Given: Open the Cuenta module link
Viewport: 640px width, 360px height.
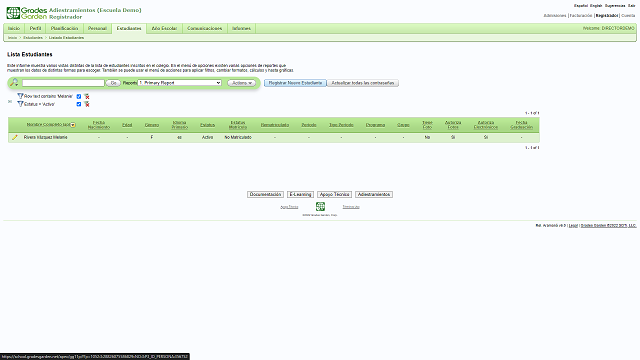Looking at the screenshot, I should click(628, 16).
